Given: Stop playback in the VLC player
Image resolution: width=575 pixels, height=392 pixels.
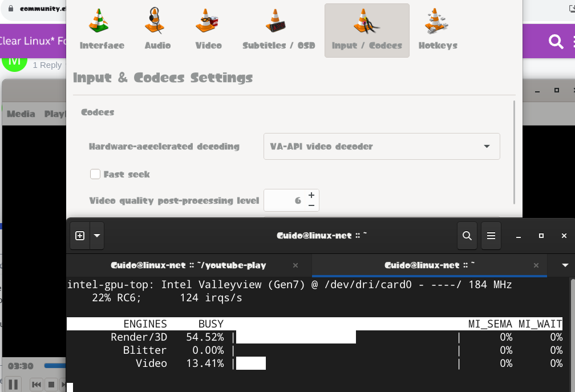Looking at the screenshot, I should [x=51, y=385].
